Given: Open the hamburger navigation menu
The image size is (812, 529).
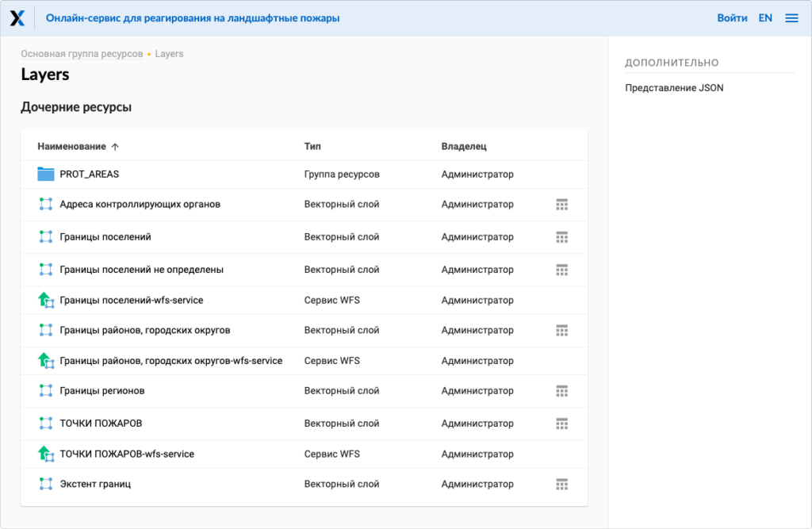Looking at the screenshot, I should pyautogui.click(x=791, y=17).
